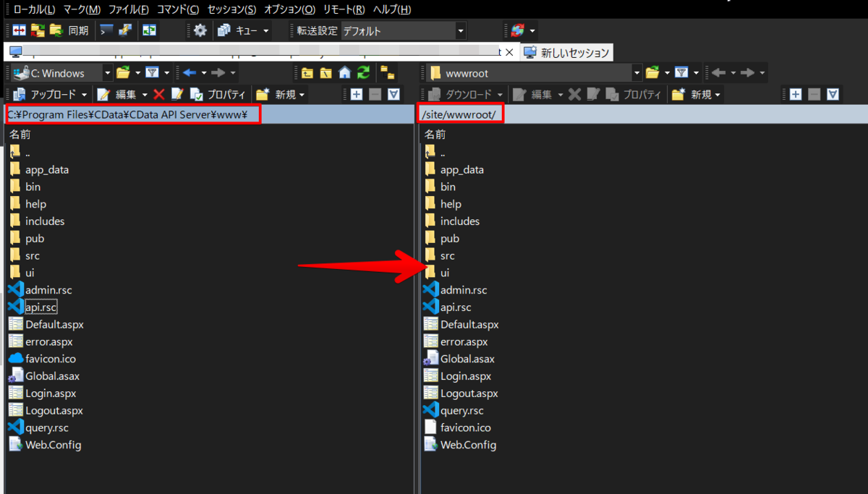Expand the キュー queue dropdown arrow
868x494 pixels.
[x=266, y=31]
